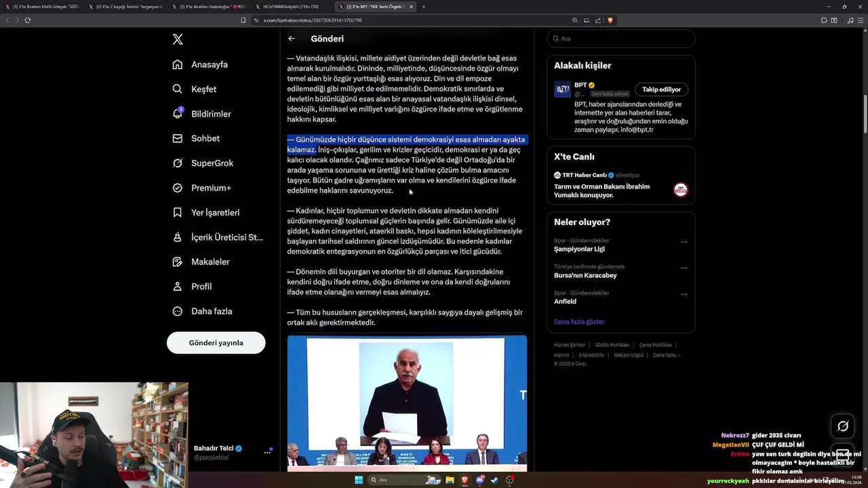This screenshot has height=488, width=868.
Task: Open Discord from taskbar
Action: (479, 480)
